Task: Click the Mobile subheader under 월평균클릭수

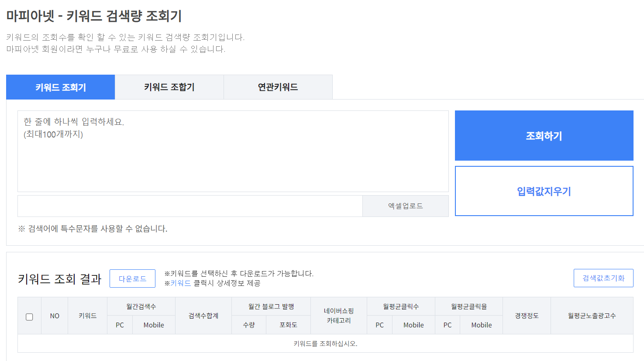Action: (x=413, y=325)
